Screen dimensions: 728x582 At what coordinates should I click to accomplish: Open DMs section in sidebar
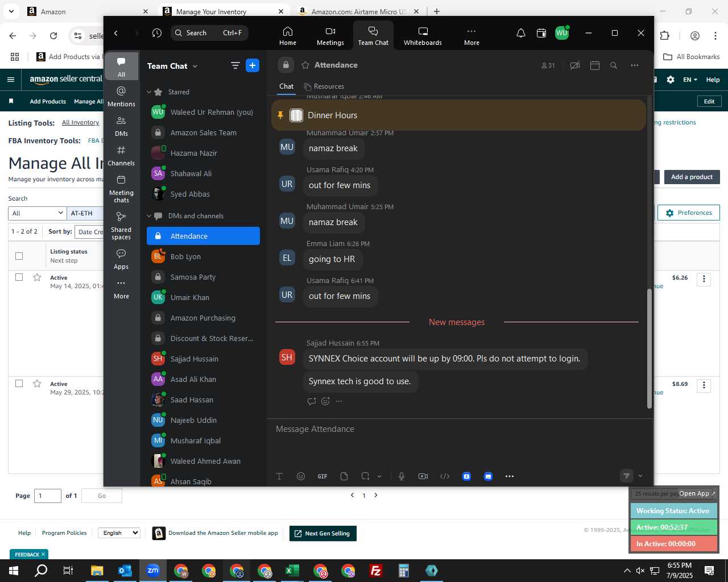121,126
